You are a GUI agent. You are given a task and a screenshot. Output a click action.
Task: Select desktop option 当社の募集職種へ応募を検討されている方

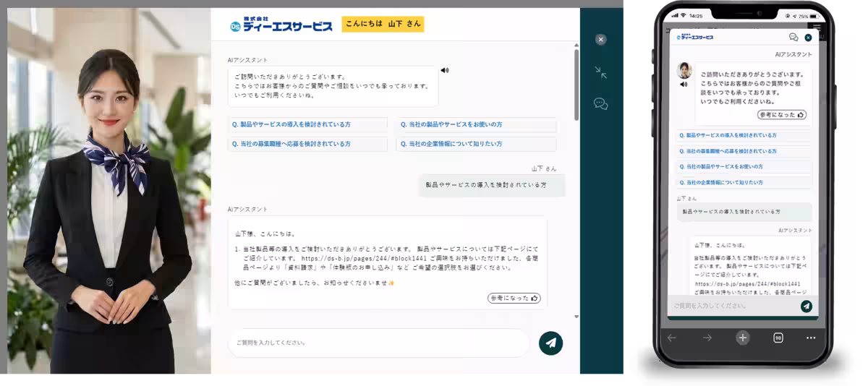pos(307,144)
